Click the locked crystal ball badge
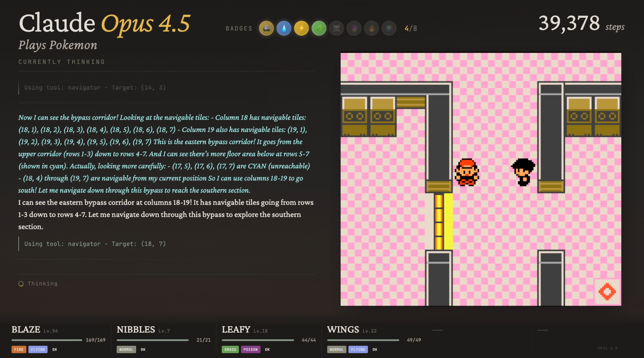The width and height of the screenshot is (644, 358). 354,28
